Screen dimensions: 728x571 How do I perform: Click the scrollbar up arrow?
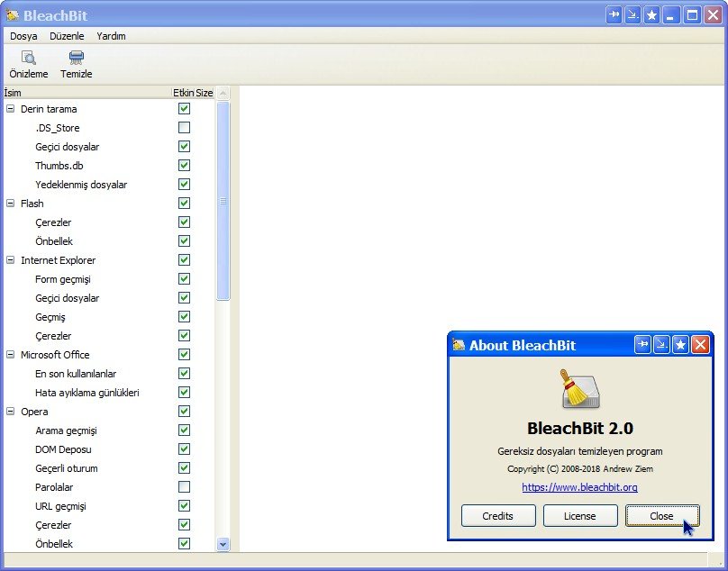[223, 94]
